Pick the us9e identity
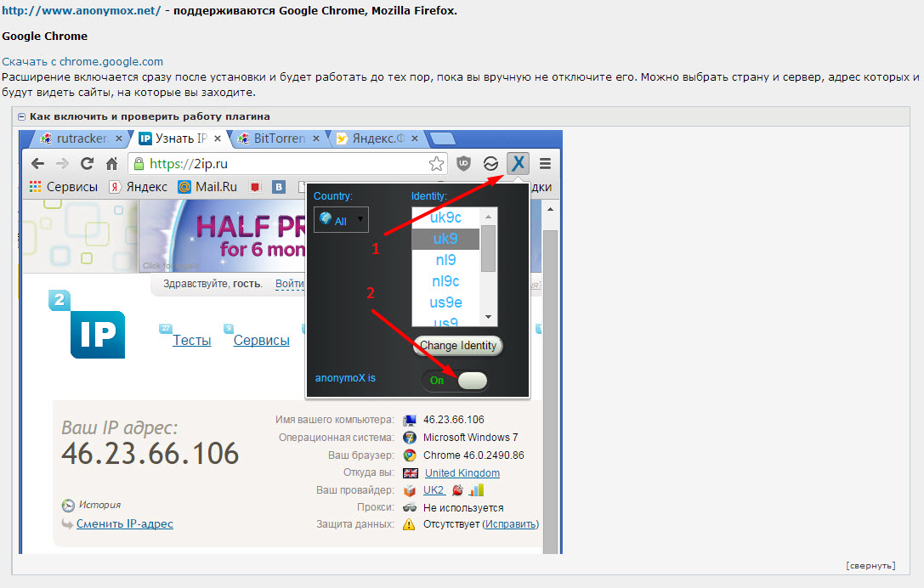The image size is (924, 588). (x=445, y=302)
